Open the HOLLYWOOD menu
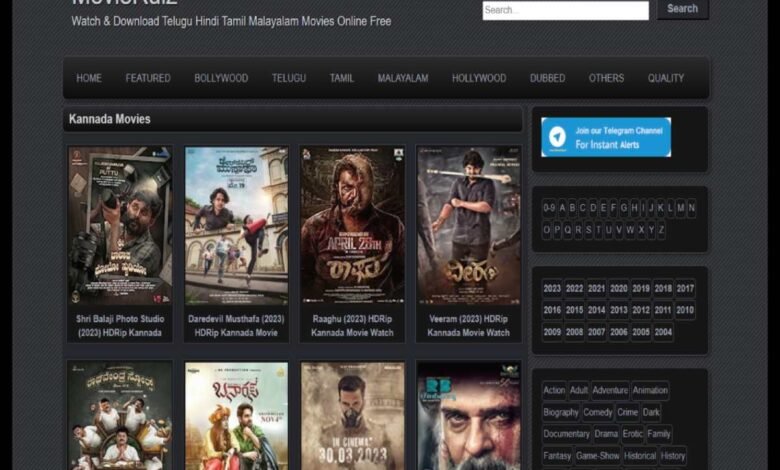This screenshot has height=470, width=780. pyautogui.click(x=479, y=78)
